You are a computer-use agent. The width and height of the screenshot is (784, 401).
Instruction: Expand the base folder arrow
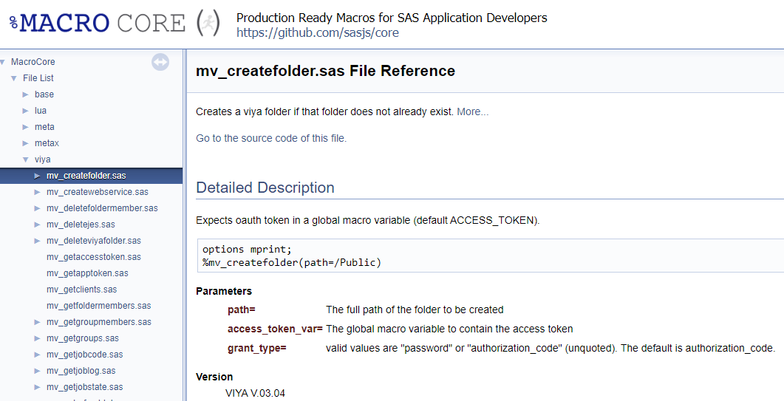tap(26, 94)
